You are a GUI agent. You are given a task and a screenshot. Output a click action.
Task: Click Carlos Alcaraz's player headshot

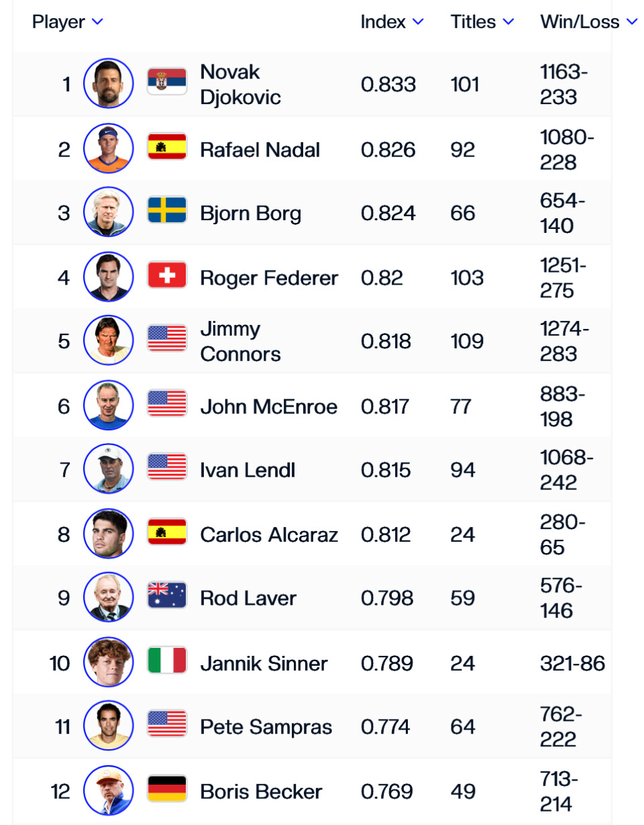point(108,534)
